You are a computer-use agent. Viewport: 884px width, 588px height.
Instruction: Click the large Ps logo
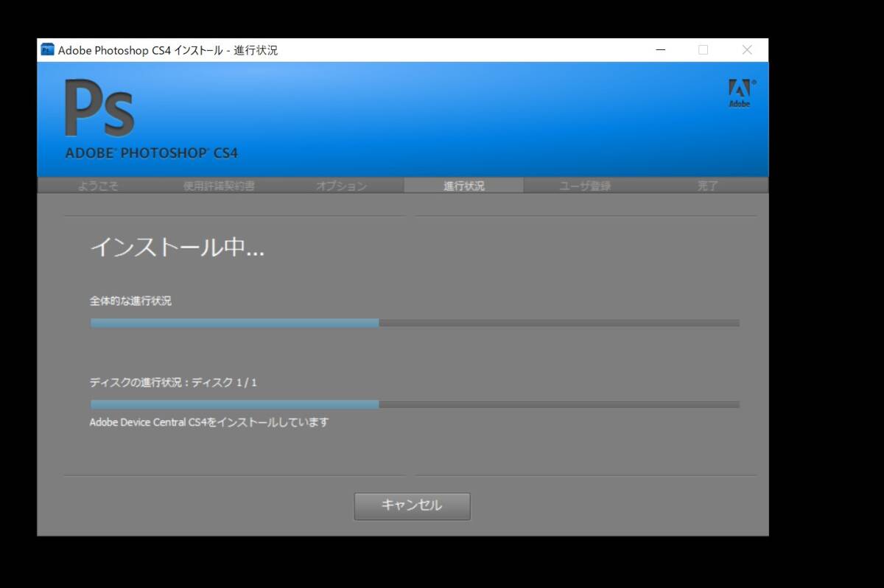click(99, 108)
